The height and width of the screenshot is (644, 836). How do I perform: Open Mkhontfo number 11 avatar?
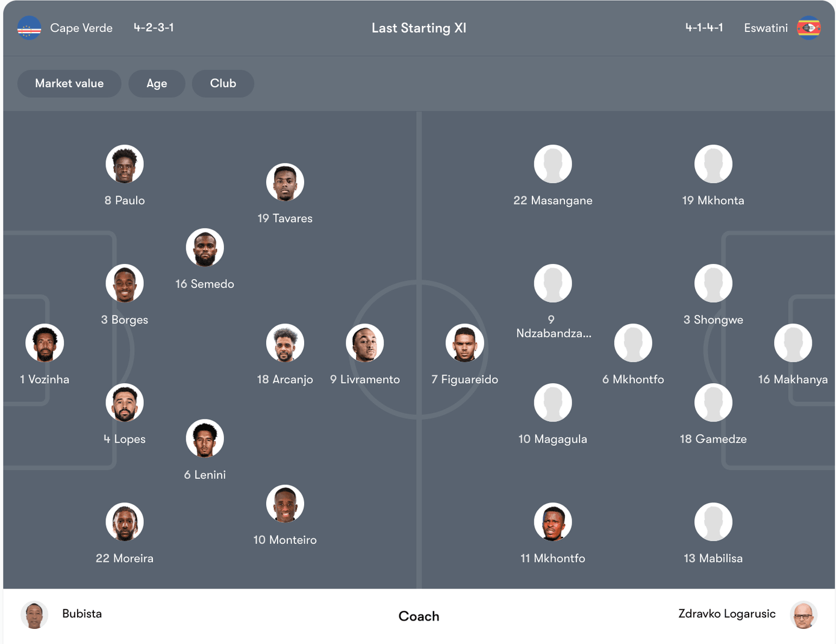[x=552, y=522]
